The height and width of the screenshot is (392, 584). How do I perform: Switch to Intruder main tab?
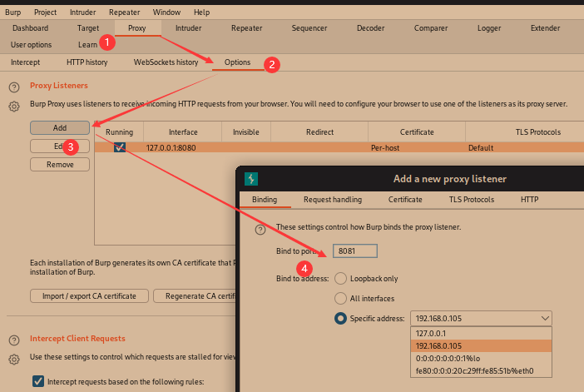pos(189,28)
